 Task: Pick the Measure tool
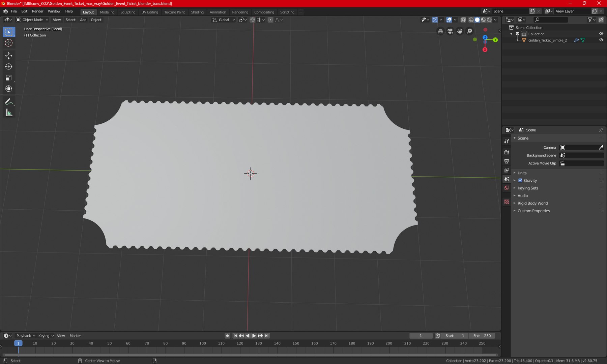click(x=9, y=113)
